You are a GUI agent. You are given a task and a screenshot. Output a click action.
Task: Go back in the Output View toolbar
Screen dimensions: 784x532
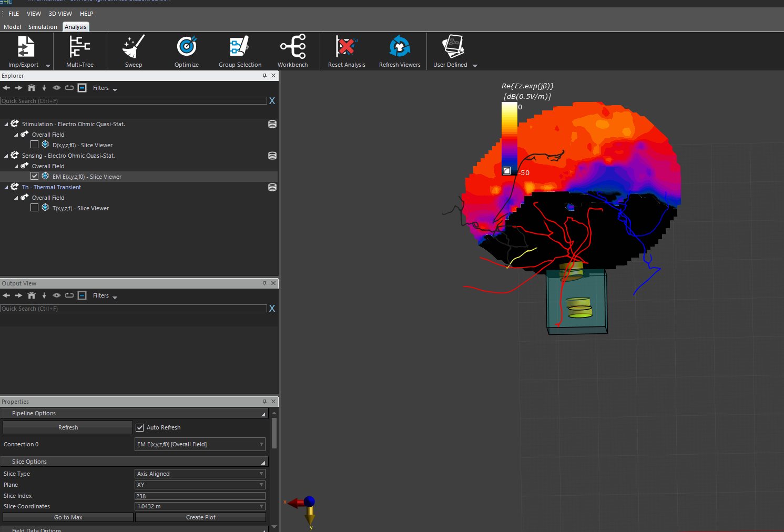pyautogui.click(x=6, y=295)
